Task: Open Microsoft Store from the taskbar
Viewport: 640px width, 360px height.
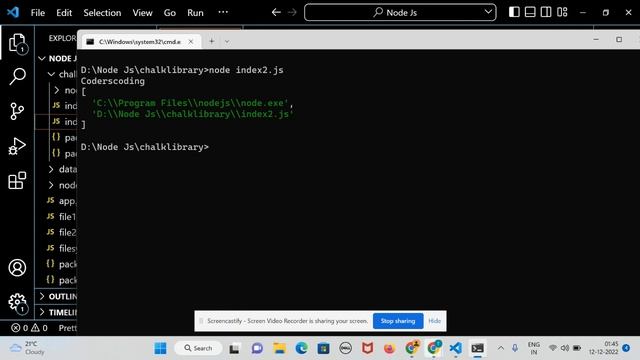Action: coord(323,348)
